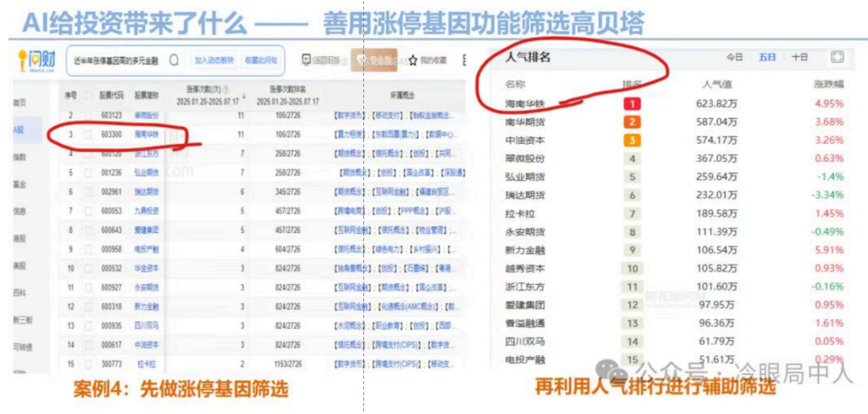Click the 问财 logo icon

(36, 60)
